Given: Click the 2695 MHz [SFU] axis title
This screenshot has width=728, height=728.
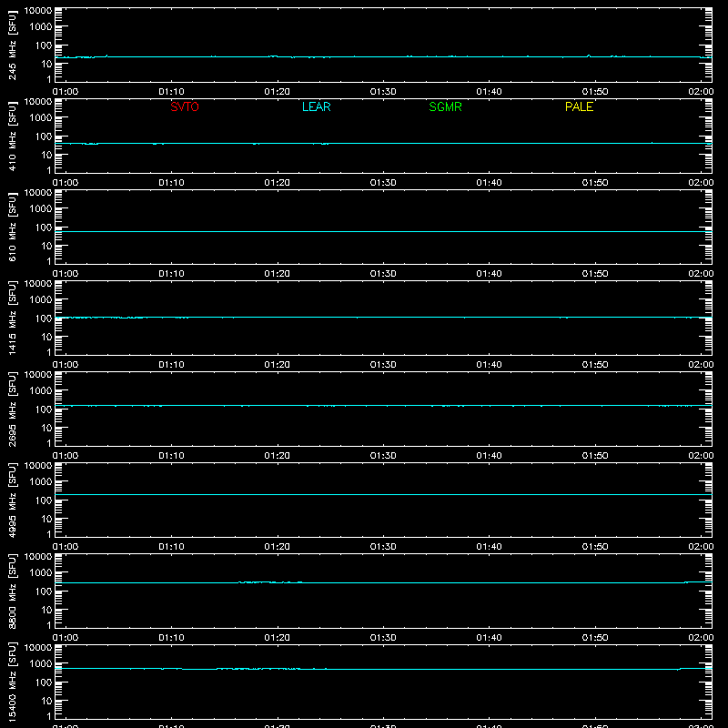Looking at the screenshot, I should tap(13, 409).
